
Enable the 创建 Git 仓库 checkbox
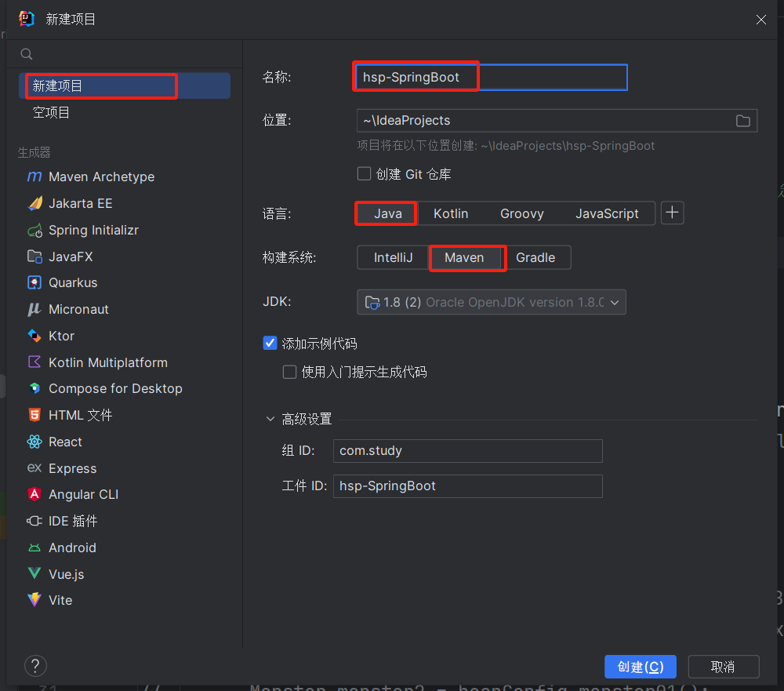(x=364, y=173)
